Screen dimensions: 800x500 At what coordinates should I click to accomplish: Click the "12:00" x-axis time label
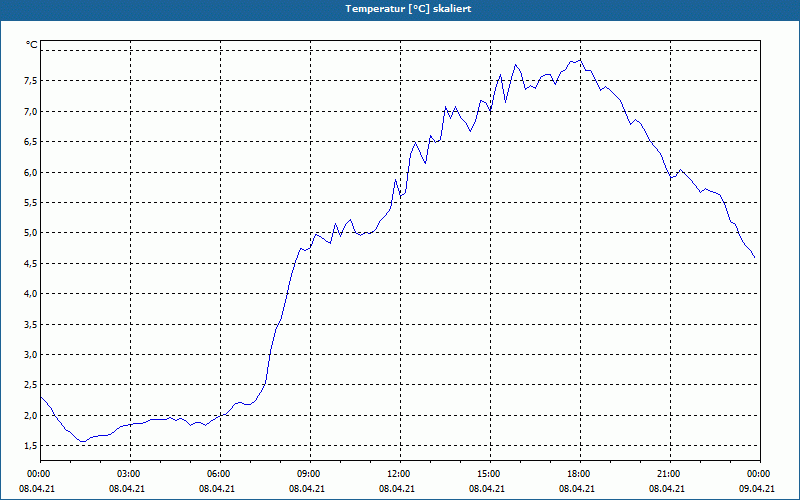click(400, 474)
